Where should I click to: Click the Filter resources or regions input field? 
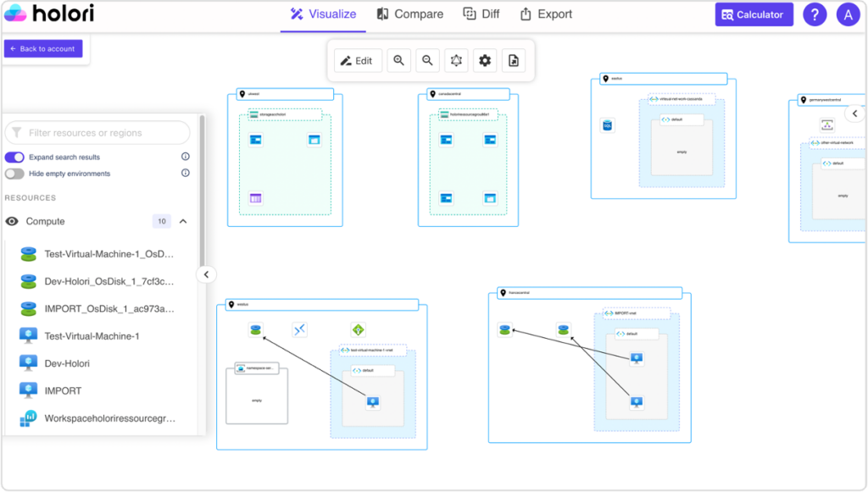pyautogui.click(x=97, y=132)
